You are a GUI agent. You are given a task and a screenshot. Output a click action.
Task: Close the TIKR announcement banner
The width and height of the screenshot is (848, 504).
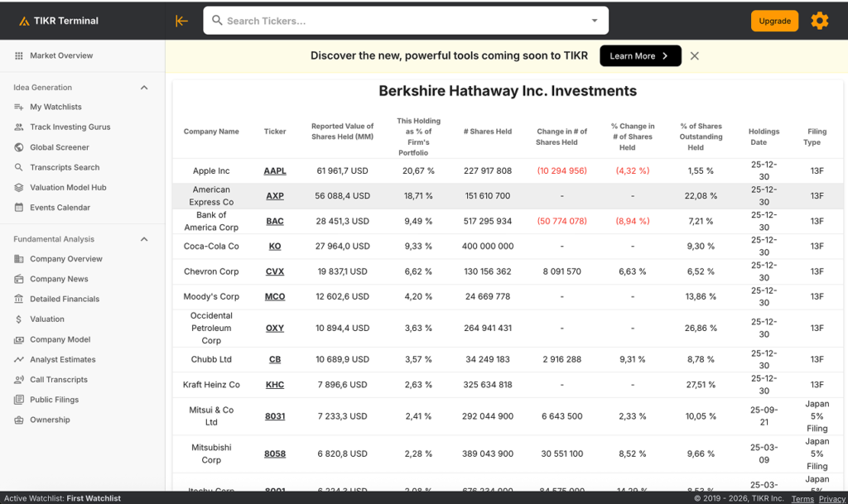click(x=695, y=56)
